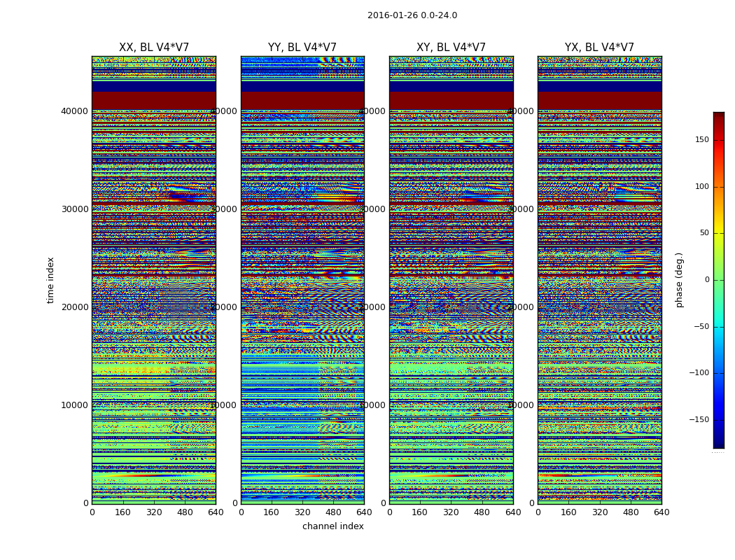The width and height of the screenshot is (735, 560).
Task: Click the "time index" y-axis label
Action: click(x=50, y=280)
